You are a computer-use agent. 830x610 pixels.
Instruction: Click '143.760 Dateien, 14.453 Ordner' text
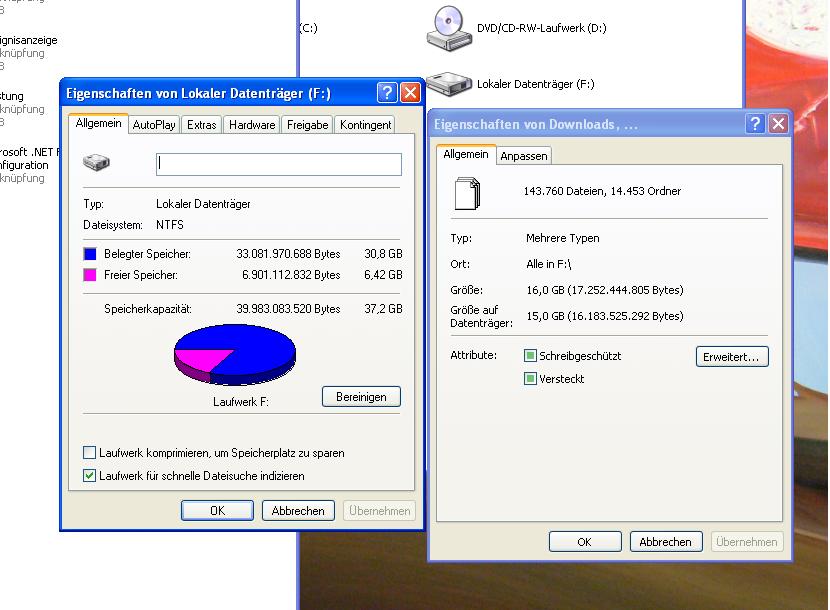click(602, 191)
